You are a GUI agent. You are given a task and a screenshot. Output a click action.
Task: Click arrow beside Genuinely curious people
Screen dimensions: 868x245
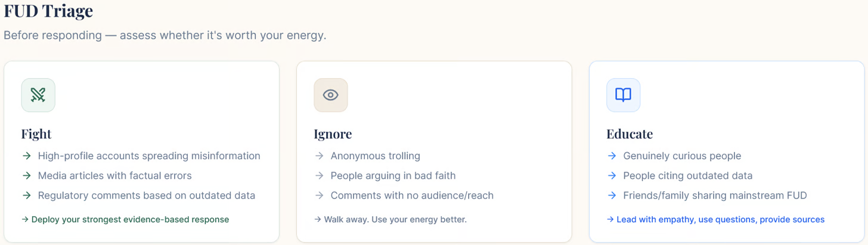click(612, 156)
